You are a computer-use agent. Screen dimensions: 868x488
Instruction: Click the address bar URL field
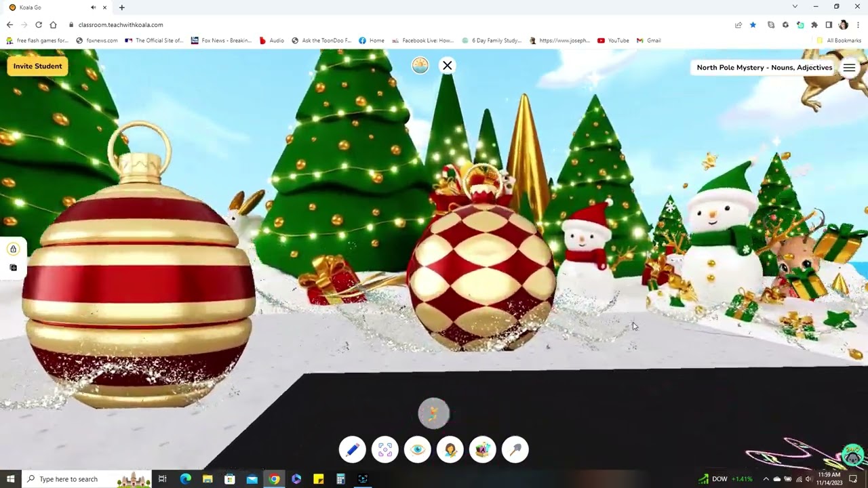[x=400, y=25]
